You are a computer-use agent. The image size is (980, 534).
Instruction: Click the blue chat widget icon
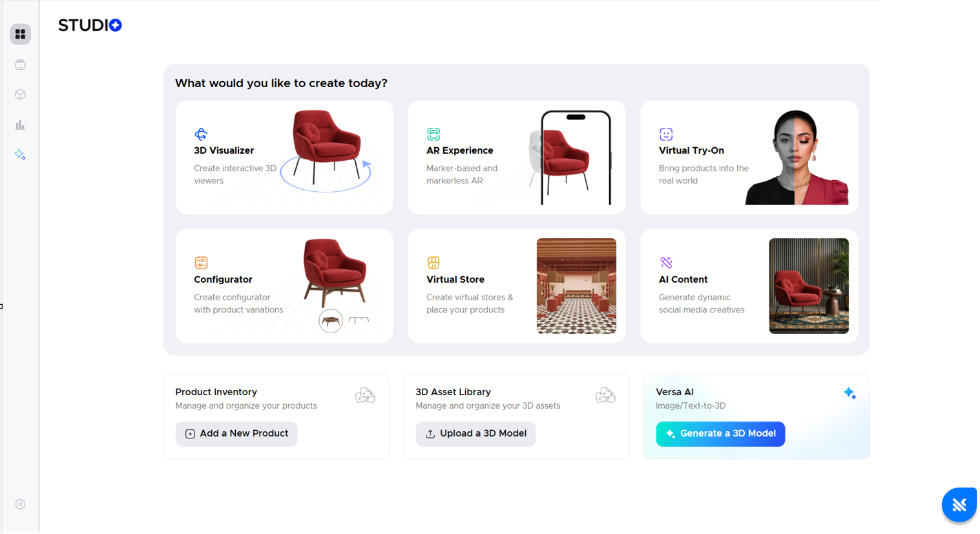click(x=959, y=504)
